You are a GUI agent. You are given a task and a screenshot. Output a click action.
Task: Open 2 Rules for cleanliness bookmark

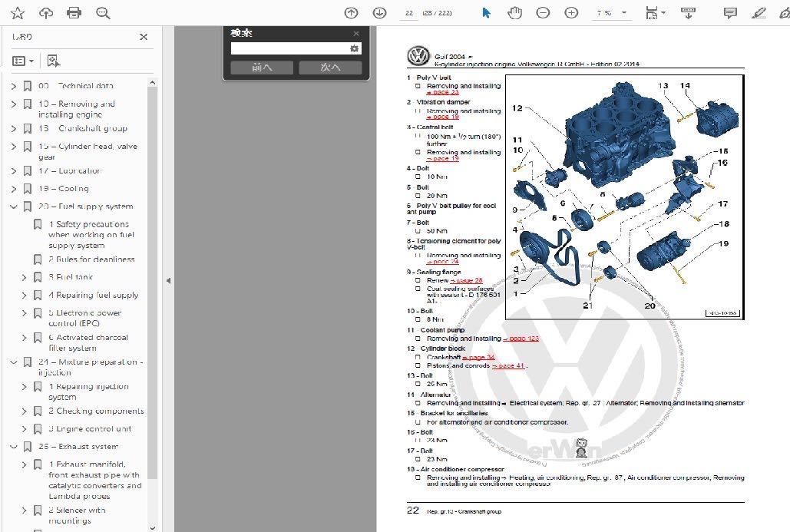(x=91, y=259)
